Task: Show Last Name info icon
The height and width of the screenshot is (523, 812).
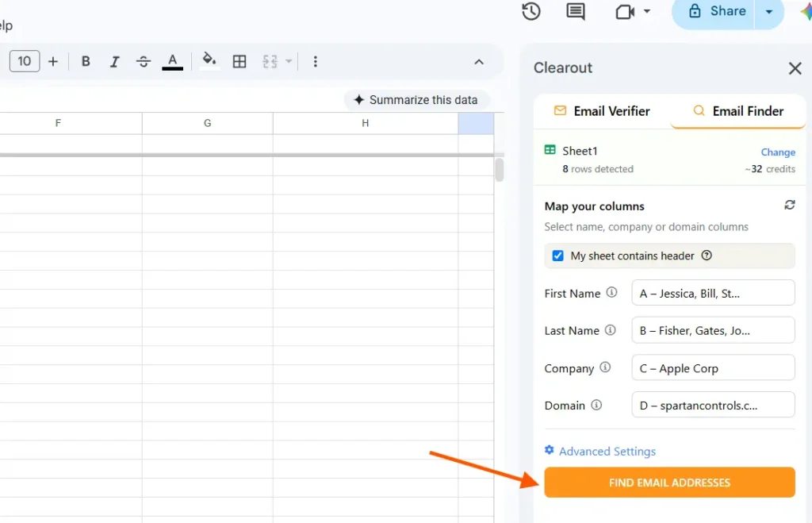Action: [611, 329]
